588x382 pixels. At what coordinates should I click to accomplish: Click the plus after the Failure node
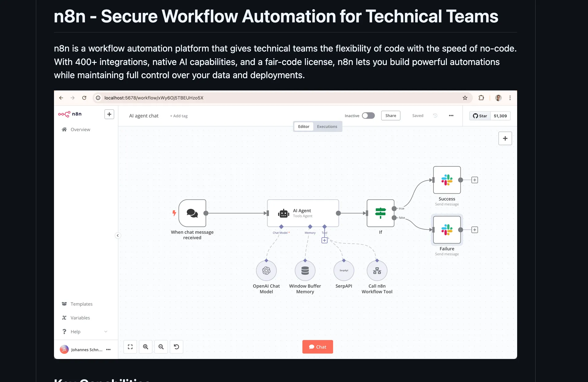pyautogui.click(x=475, y=230)
